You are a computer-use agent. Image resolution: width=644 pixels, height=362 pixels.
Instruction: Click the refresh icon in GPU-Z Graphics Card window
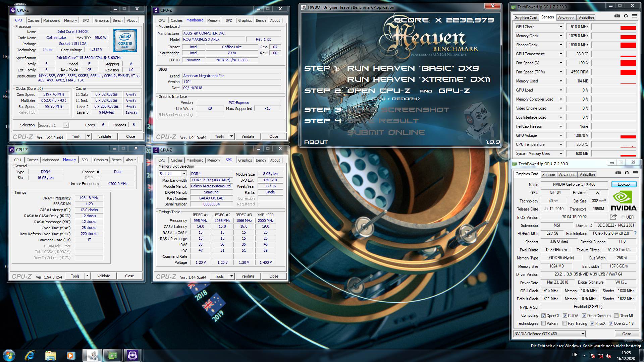(627, 173)
